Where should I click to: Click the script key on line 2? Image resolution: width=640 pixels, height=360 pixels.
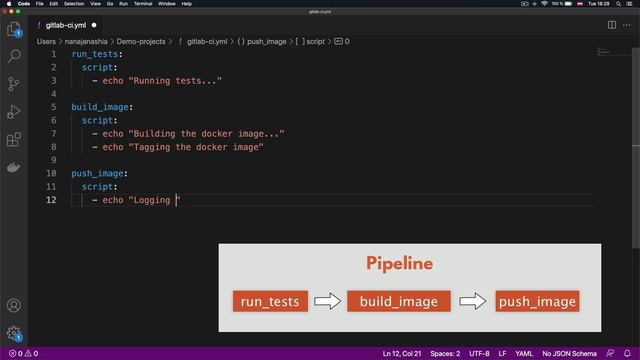(x=97, y=67)
